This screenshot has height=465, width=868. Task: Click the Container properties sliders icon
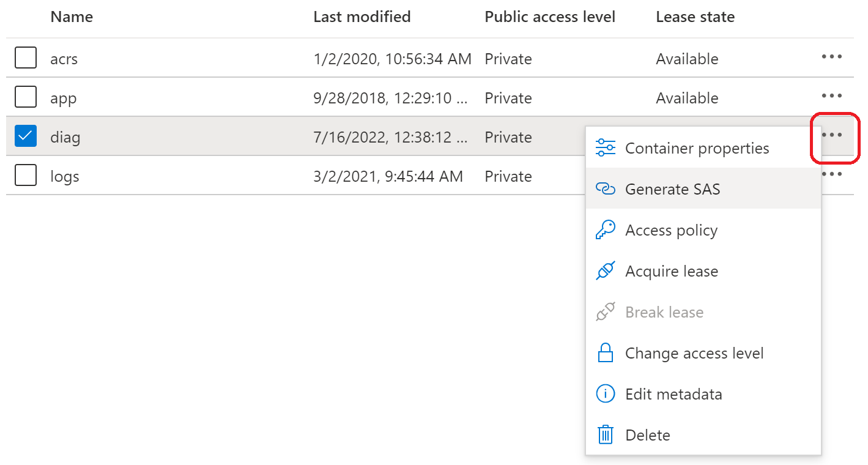pos(605,148)
